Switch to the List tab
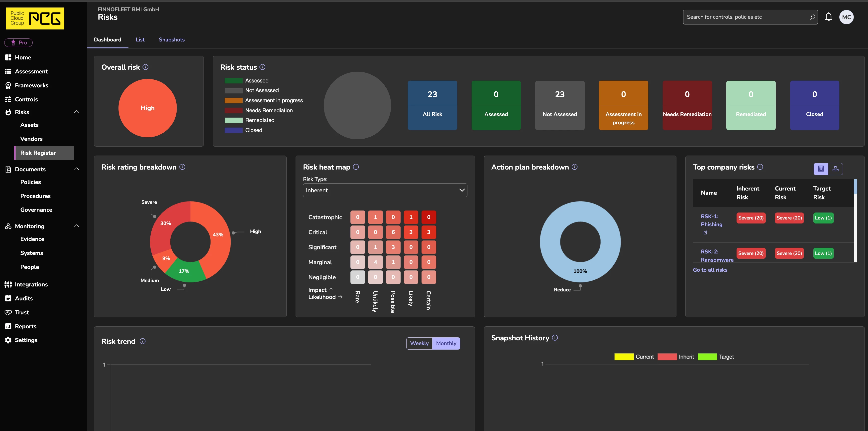The image size is (868, 431). [x=140, y=40]
